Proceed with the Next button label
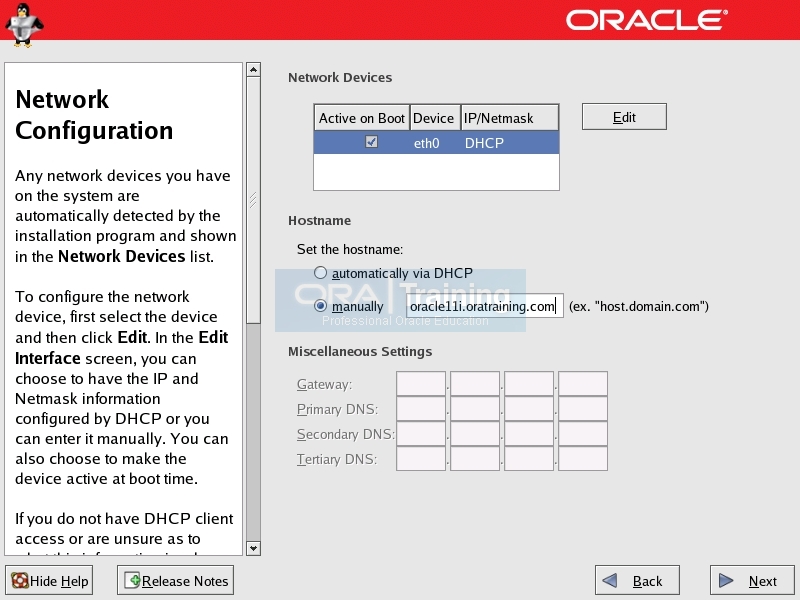 (763, 581)
